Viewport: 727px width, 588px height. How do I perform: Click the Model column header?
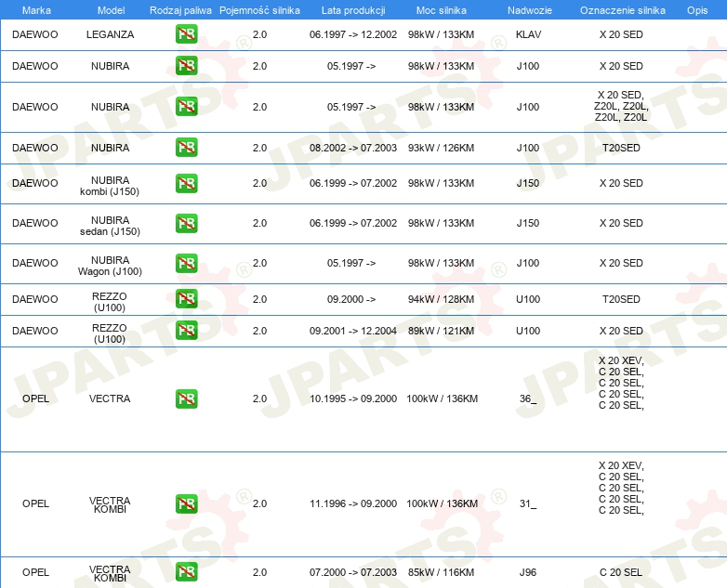[111, 10]
